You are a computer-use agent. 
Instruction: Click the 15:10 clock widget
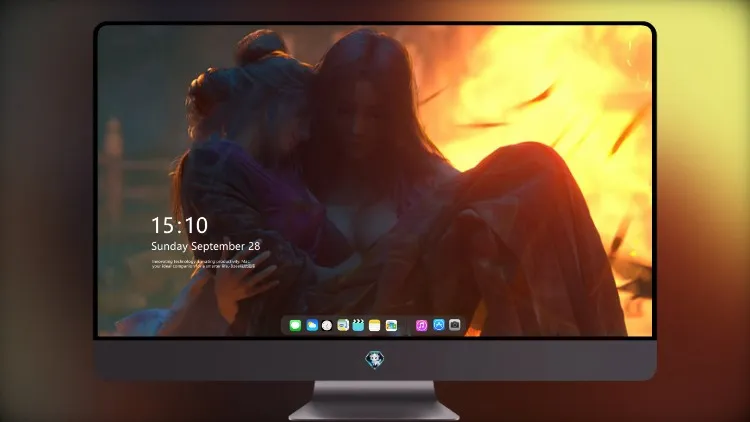pyautogui.click(x=179, y=225)
